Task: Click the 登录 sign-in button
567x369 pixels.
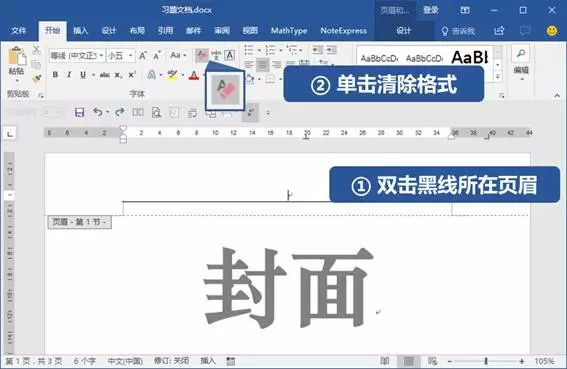Action: (431, 10)
